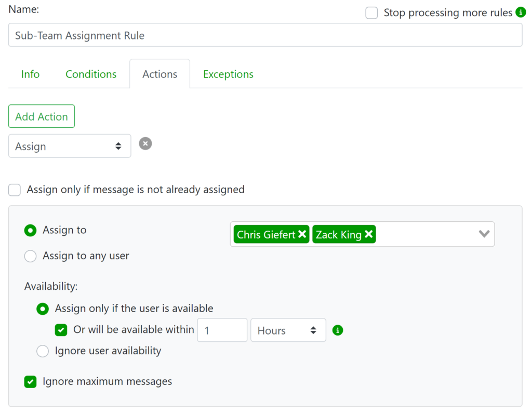Viewport: 532px width, 414px height.
Task: Remove the Assign action with the gray X icon
Action: point(145,143)
